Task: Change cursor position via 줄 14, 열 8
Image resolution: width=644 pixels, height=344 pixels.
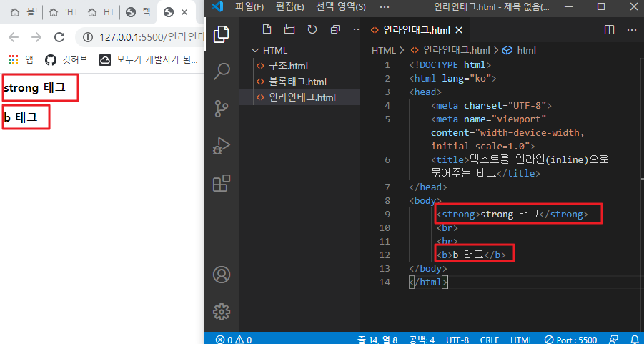Action: pos(377,340)
